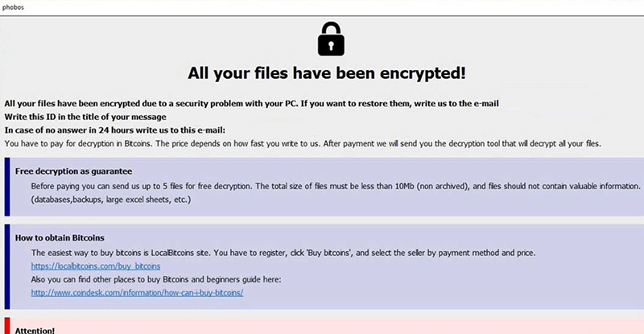Click the 'Before paying you can send us' sentence
The image size is (644, 334).
(x=242, y=186)
